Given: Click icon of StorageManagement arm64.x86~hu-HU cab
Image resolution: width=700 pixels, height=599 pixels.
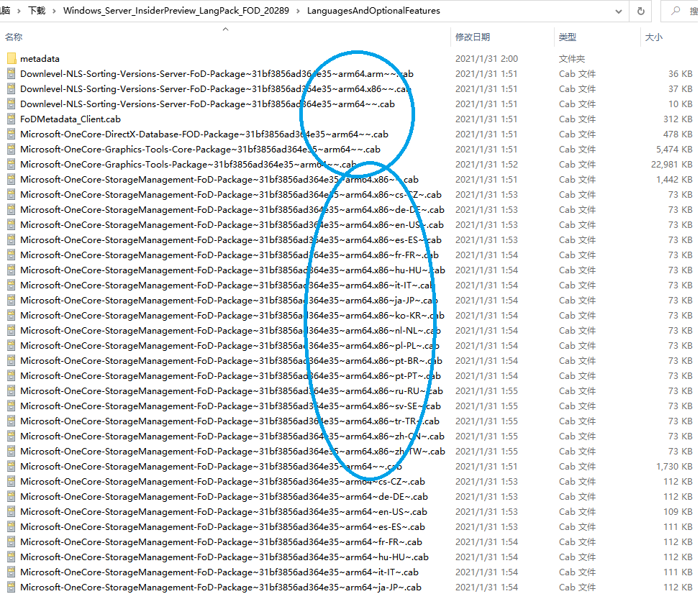Looking at the screenshot, I should (12, 270).
